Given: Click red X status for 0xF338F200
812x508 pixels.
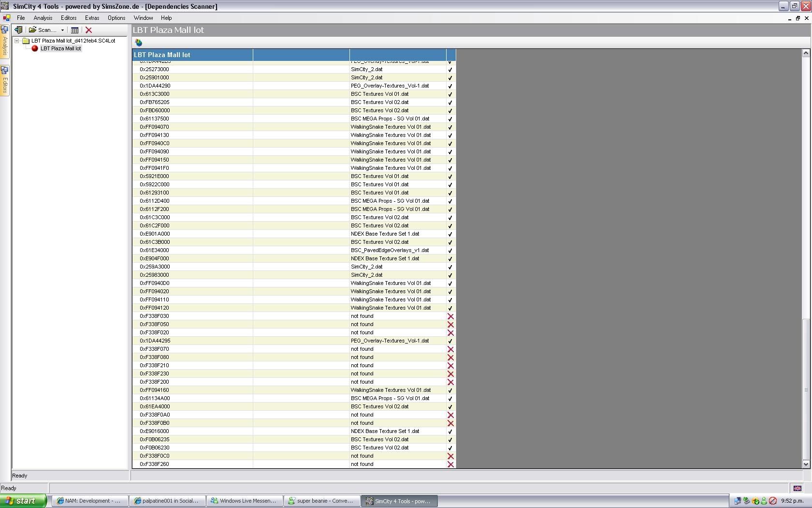Looking at the screenshot, I should pos(450,382).
